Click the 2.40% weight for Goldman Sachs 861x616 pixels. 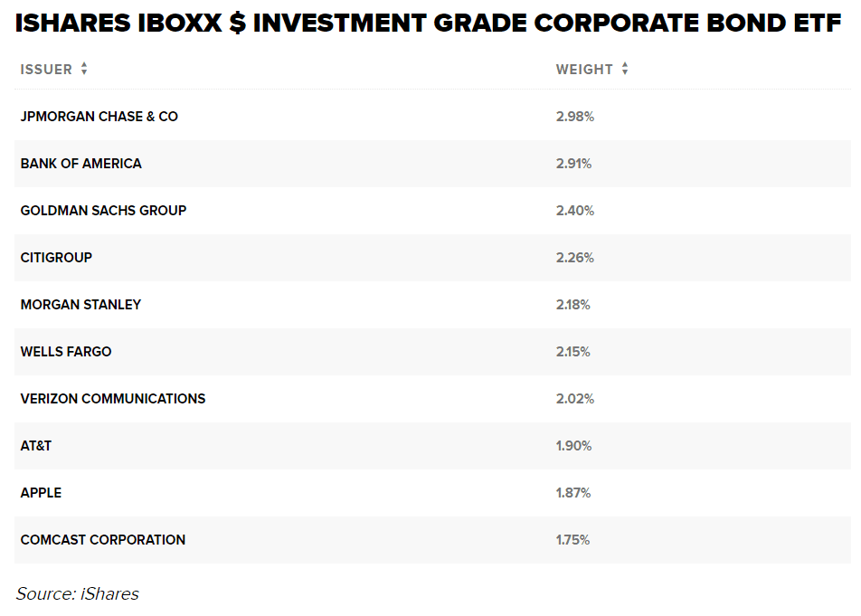click(575, 211)
